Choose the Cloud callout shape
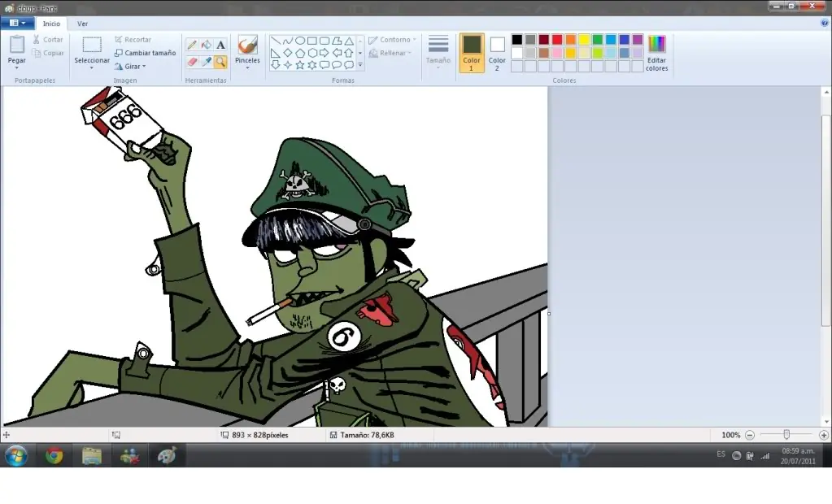This screenshot has width=832, height=504. coord(349,65)
